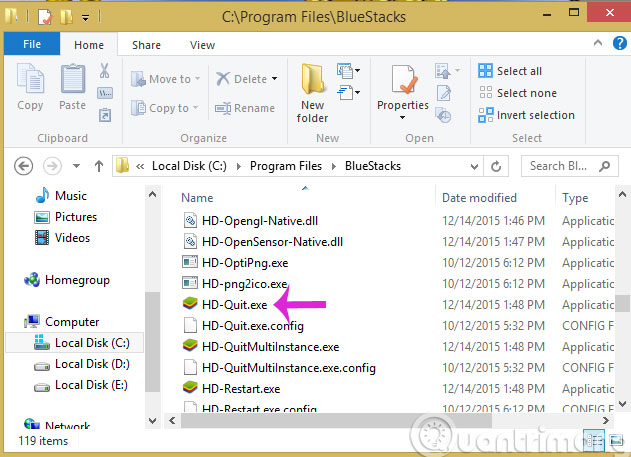Image resolution: width=631 pixels, height=457 pixels.
Task: Select the HD-Quit.exe file icon
Action: pos(190,303)
